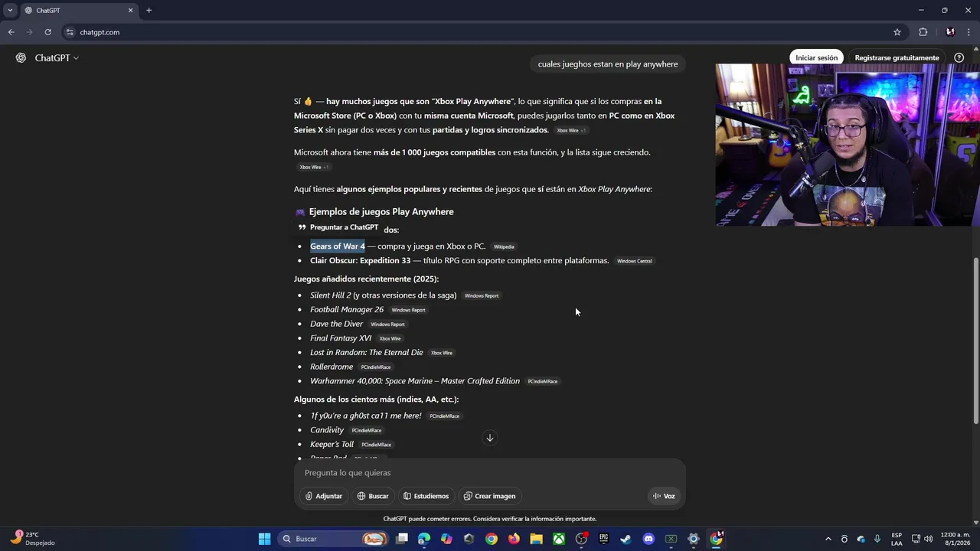Open the Xbox app from taskbar
Viewport: 980px width, 551px height.
(x=559, y=539)
